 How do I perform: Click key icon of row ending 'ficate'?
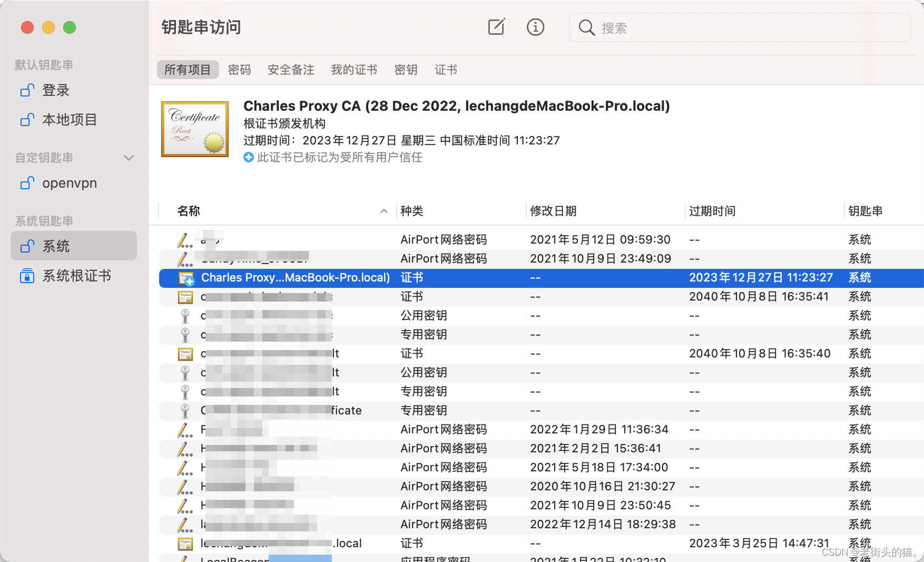(185, 411)
